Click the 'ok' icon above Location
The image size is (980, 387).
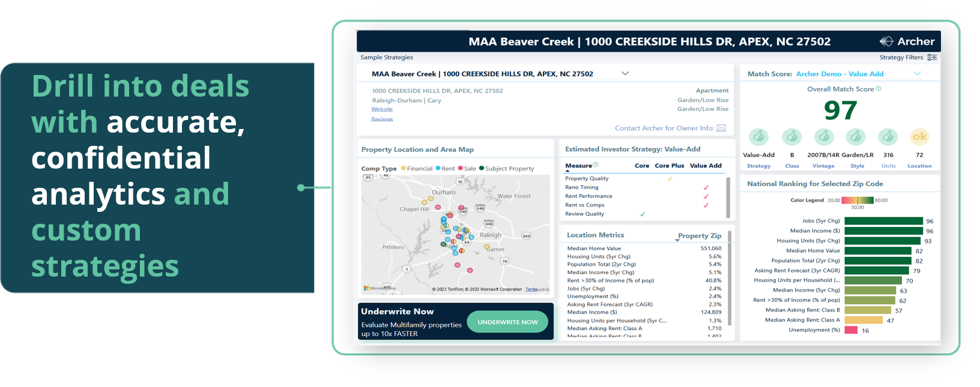[x=920, y=137]
